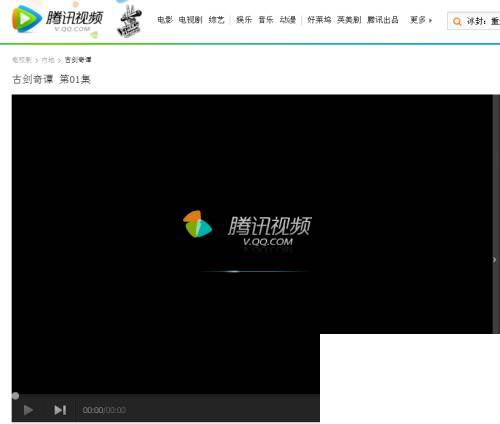Click the 电视剧 breadcrumb link
500x424 pixels.
pos(22,60)
